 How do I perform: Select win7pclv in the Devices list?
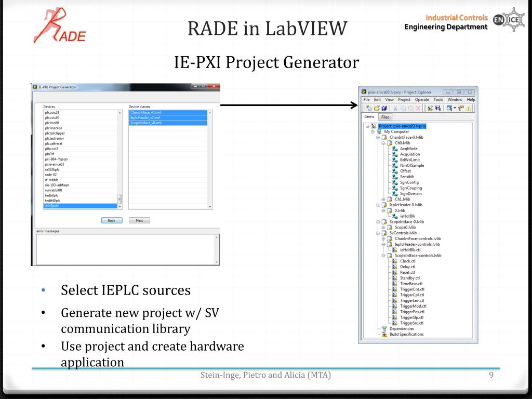[x=81, y=206]
